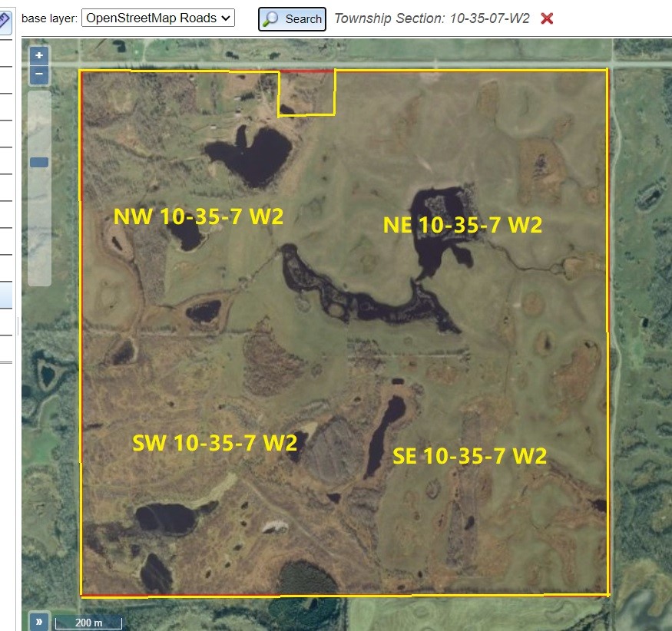Click the zoom slider handle
Viewport: 672px width, 631px height.
point(39,162)
